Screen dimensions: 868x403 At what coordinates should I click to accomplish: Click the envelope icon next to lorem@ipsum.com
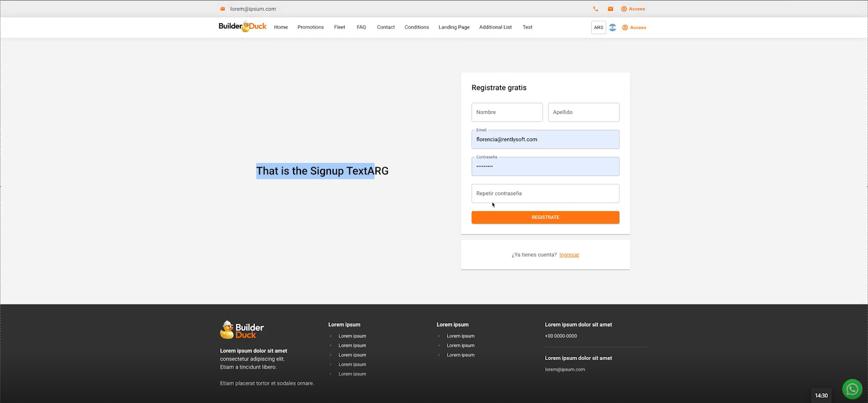pyautogui.click(x=222, y=9)
